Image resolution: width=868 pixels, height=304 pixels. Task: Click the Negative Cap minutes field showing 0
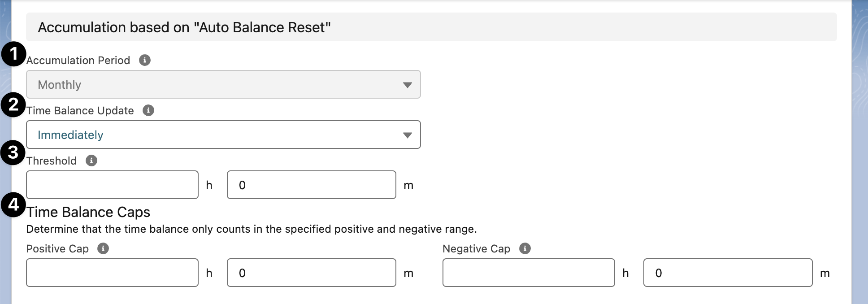(x=727, y=273)
